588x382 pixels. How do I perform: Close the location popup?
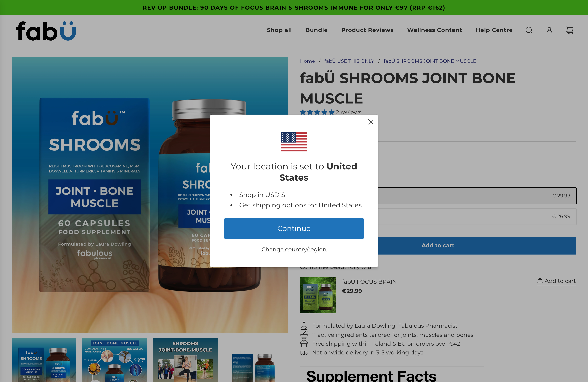click(x=371, y=122)
